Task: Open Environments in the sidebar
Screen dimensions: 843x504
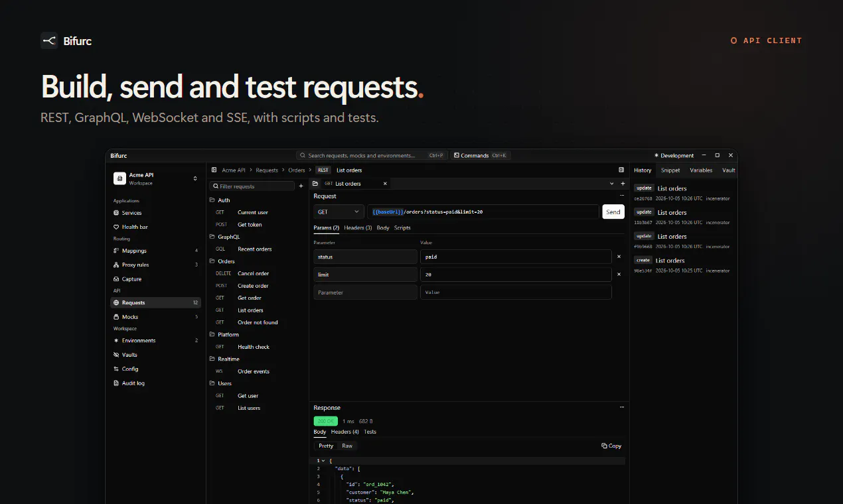Action: 156,340
